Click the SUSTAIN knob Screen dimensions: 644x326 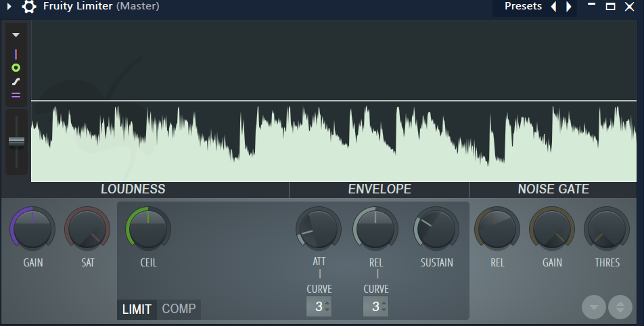coord(436,229)
